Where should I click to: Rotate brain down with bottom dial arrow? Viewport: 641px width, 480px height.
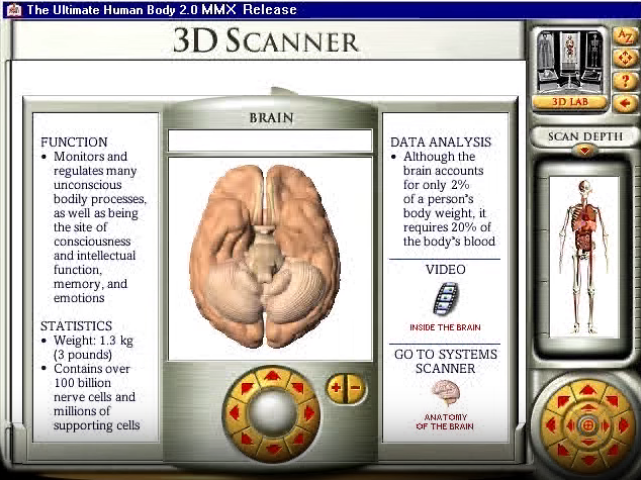[271, 447]
